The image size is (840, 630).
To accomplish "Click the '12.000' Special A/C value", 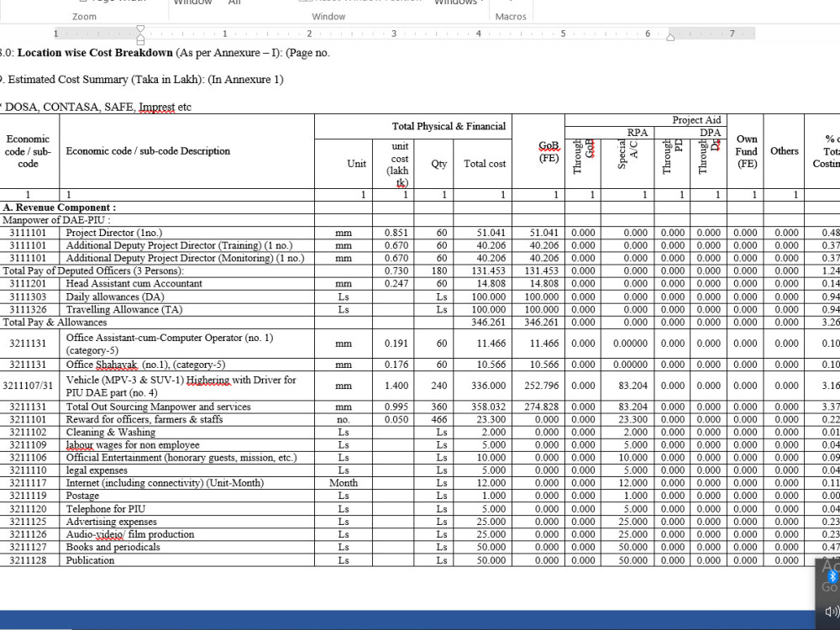I will (633, 483).
